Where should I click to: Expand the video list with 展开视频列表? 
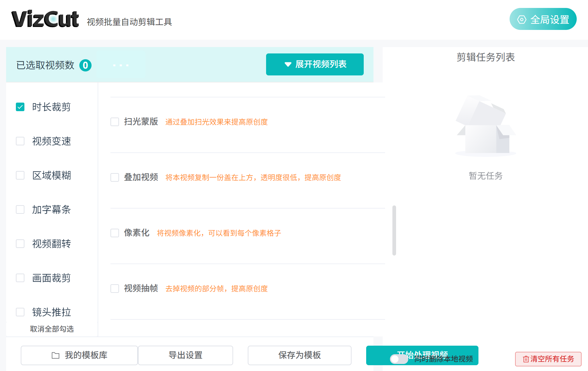click(x=315, y=64)
